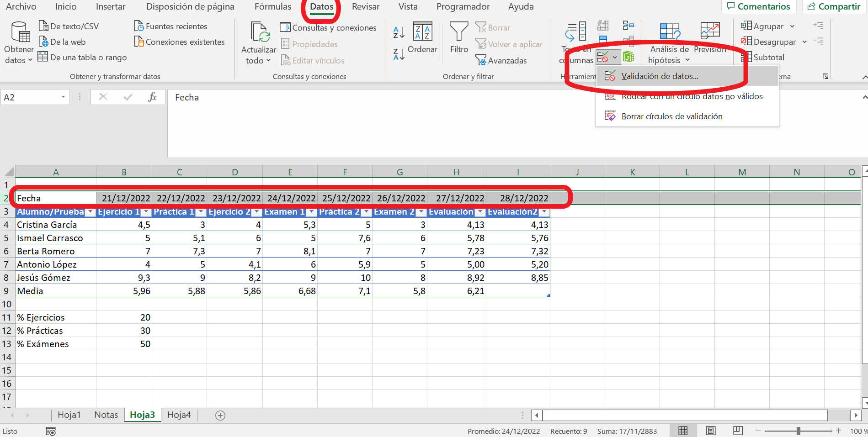
Task: Open Ejercicio 1 column filter dropdown
Action: coord(146,212)
